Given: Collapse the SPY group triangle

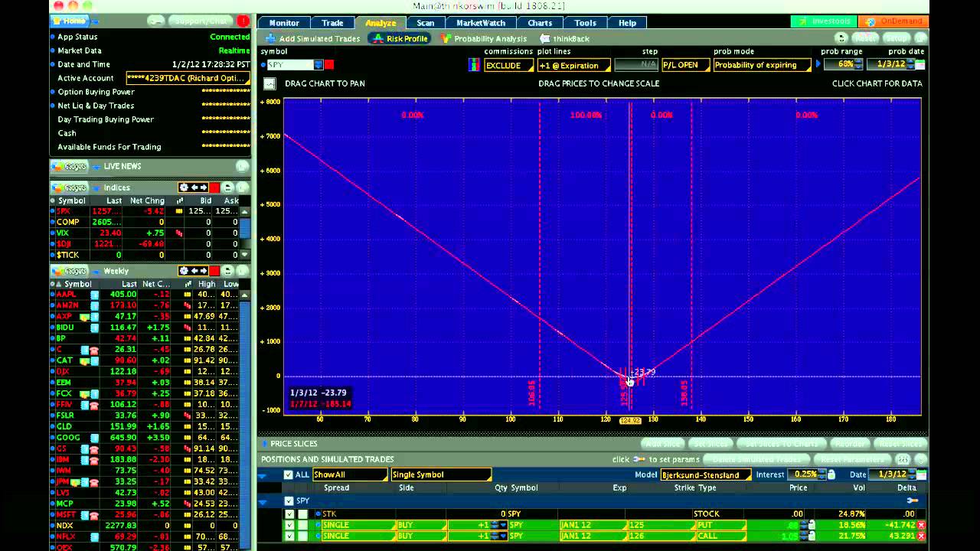Looking at the screenshot, I should click(x=263, y=501).
